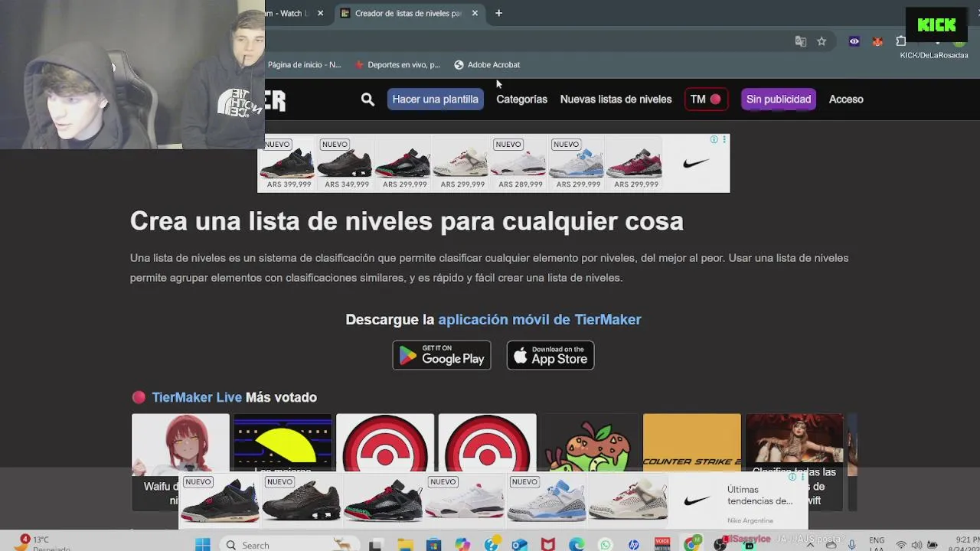Open the Acceso login link

pos(846,99)
